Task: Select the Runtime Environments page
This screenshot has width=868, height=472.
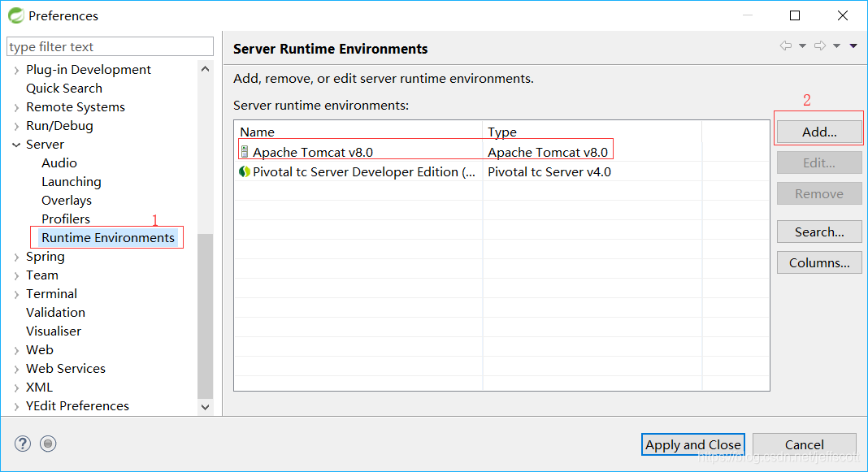Action: coord(108,238)
